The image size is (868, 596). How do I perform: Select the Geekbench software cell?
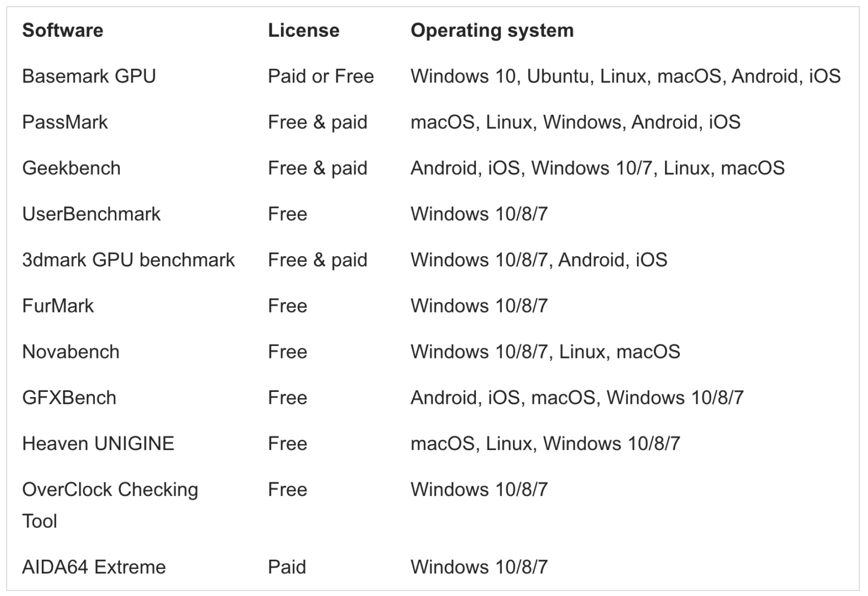tap(71, 168)
